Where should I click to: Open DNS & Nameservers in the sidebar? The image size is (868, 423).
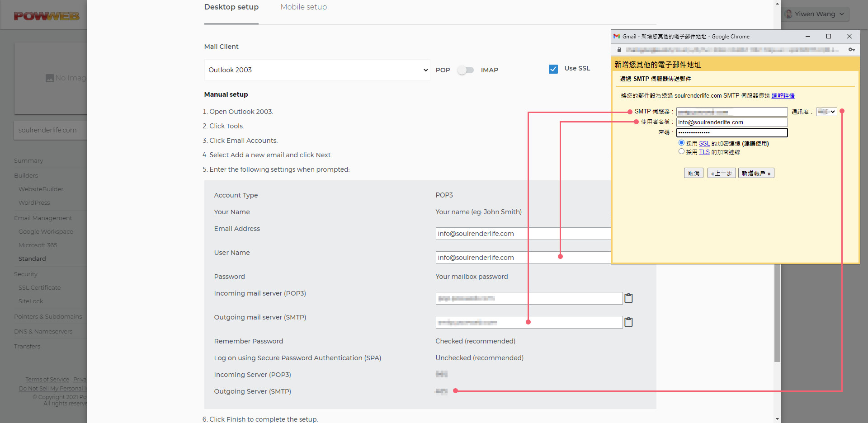(x=43, y=332)
